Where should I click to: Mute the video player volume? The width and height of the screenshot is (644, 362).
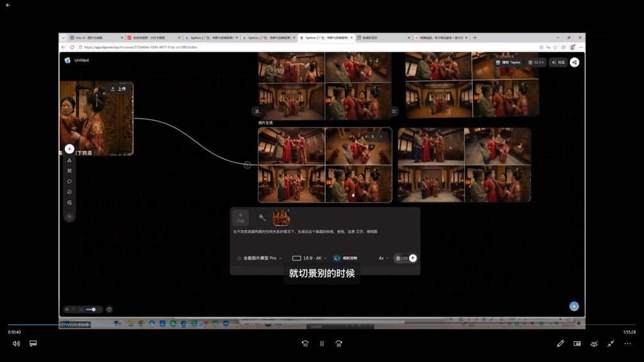pyautogui.click(x=16, y=344)
